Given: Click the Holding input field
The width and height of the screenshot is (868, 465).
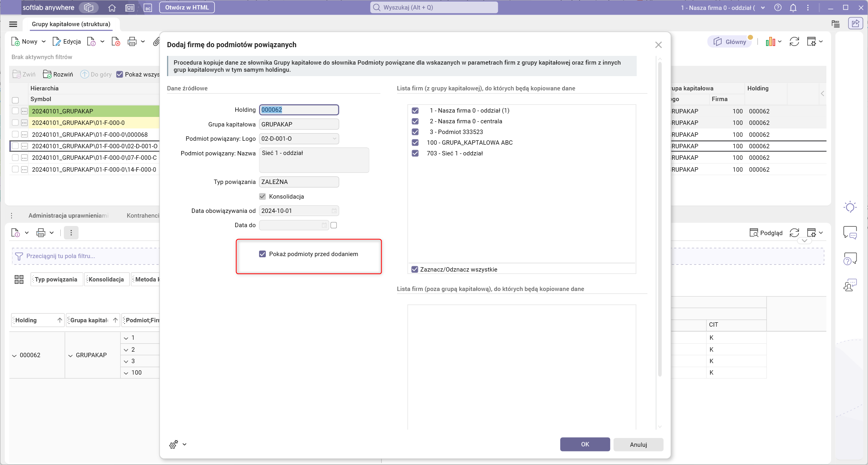Looking at the screenshot, I should coord(299,110).
